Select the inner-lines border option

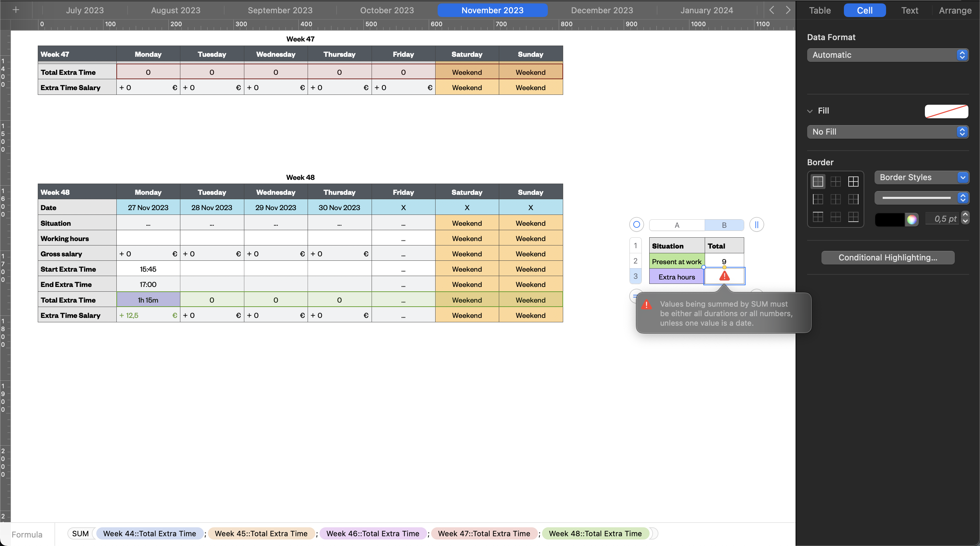[835, 181]
